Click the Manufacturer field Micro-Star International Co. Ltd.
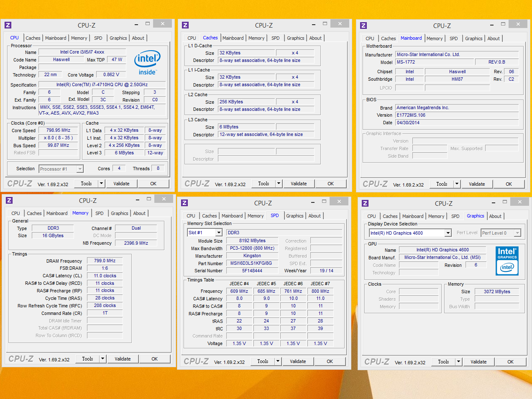Screen dimensions: 532x399 tap(457, 54)
